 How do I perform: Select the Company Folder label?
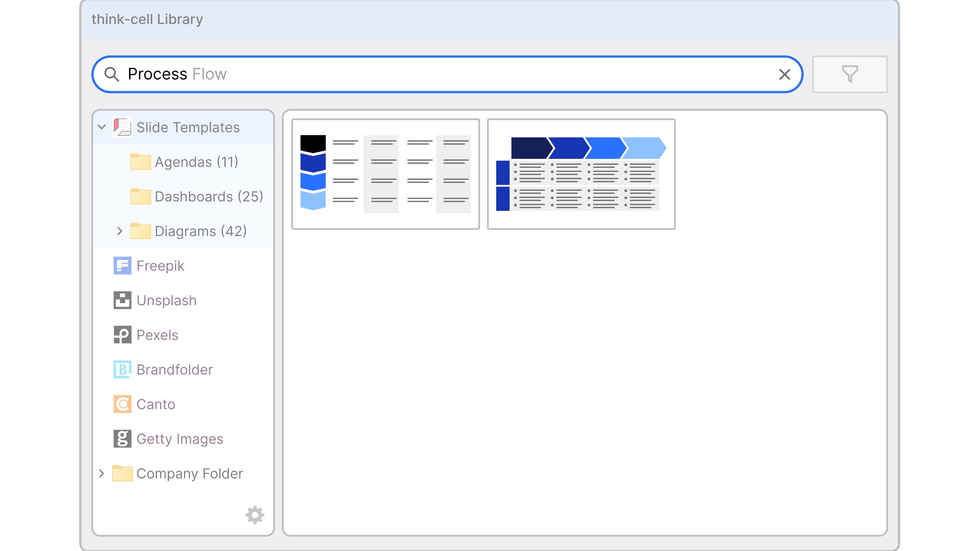click(189, 473)
